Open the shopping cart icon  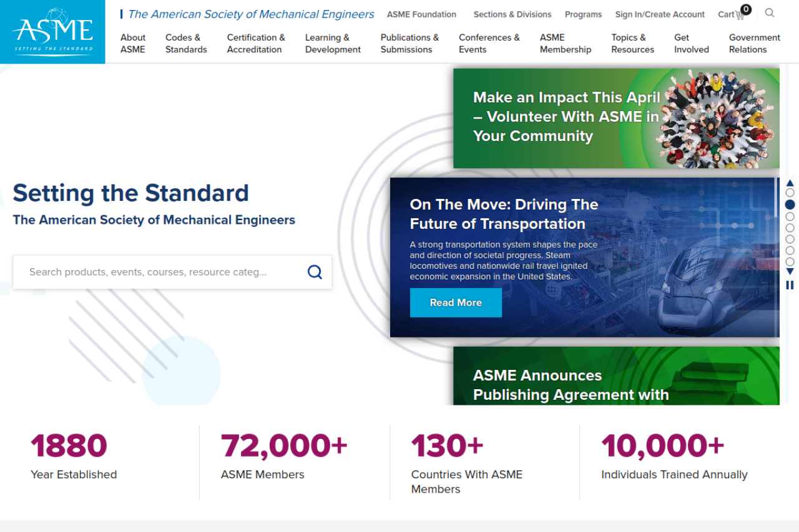[x=740, y=14]
